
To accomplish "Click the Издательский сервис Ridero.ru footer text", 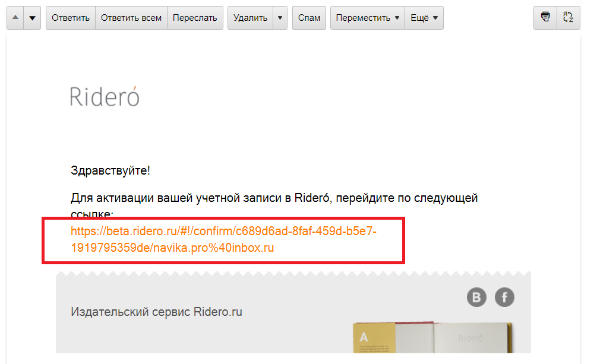I will tap(156, 312).
